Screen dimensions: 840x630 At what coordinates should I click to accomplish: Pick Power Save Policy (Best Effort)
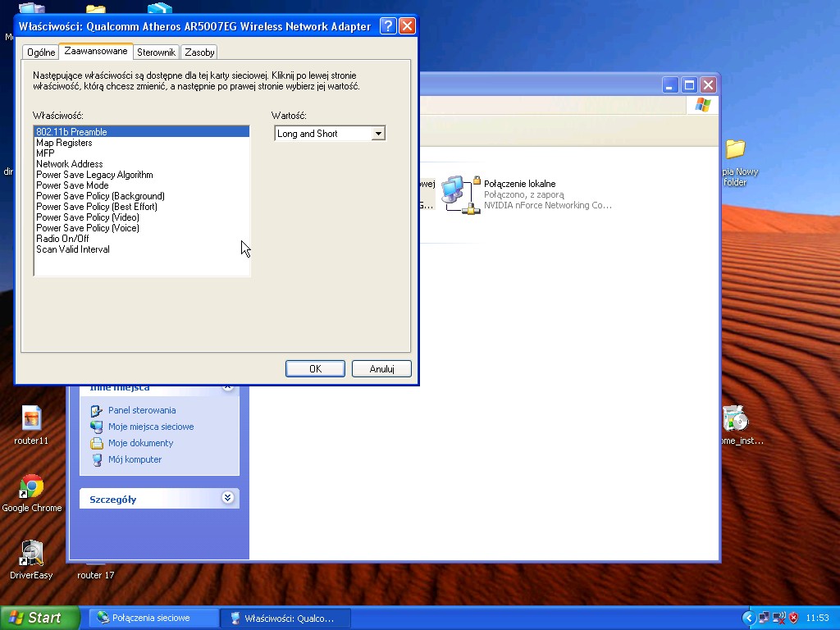coord(142,207)
